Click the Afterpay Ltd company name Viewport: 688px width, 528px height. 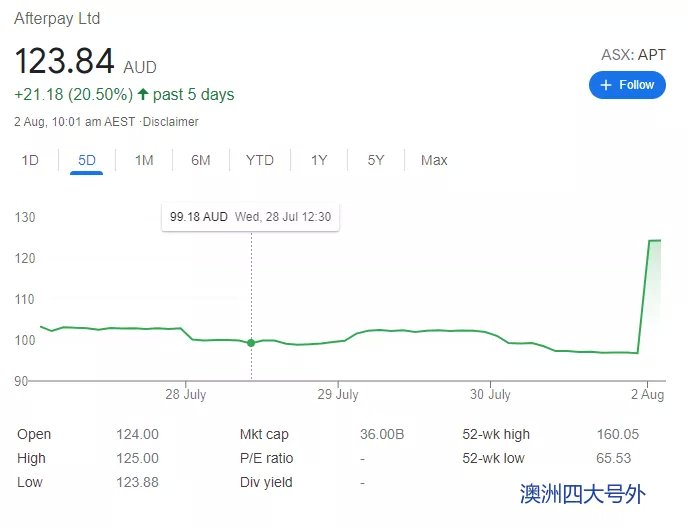(x=57, y=18)
